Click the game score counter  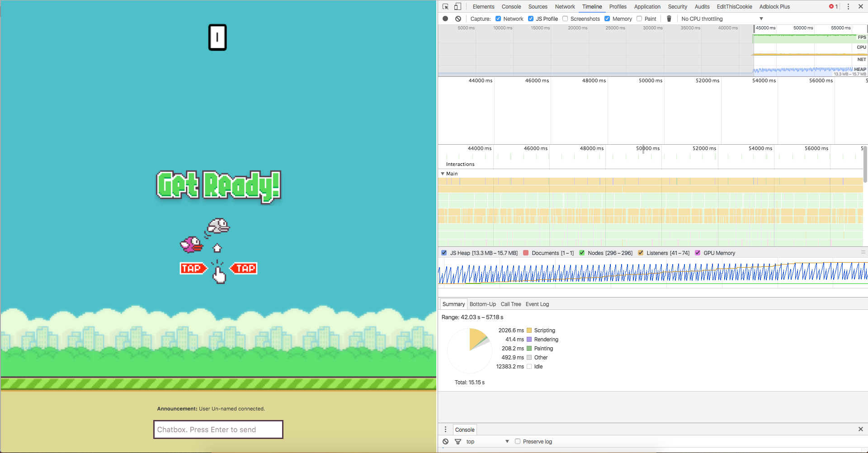[217, 37]
